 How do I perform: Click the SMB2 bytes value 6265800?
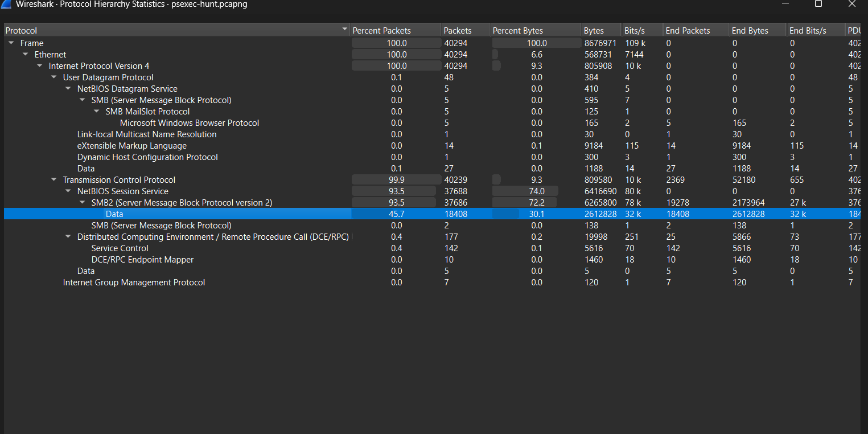(x=600, y=203)
